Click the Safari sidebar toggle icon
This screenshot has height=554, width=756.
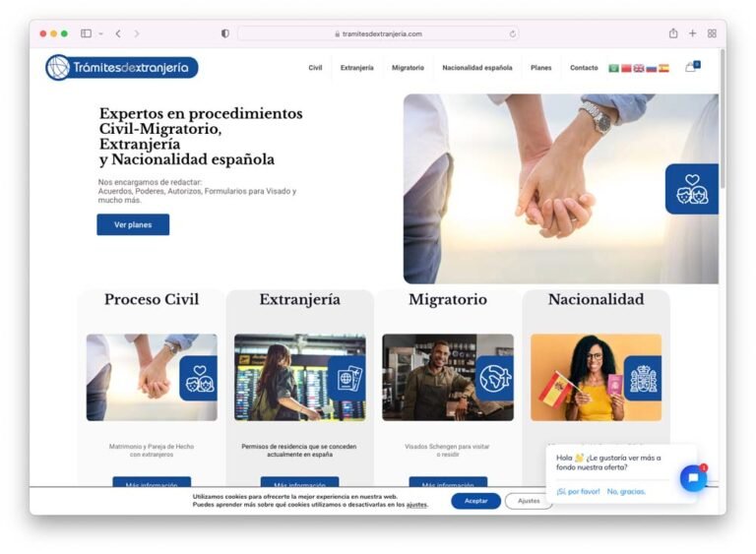tap(86, 33)
